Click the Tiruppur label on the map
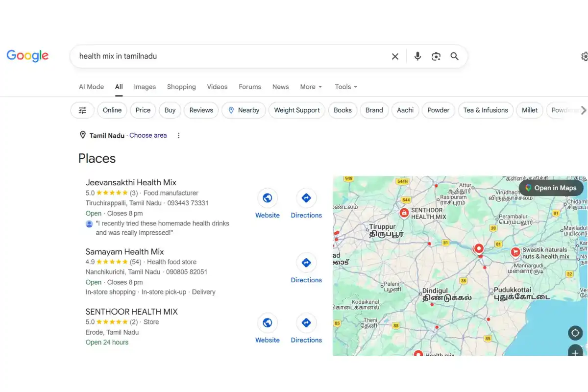Screen dimensions: 588x392 (386, 230)
